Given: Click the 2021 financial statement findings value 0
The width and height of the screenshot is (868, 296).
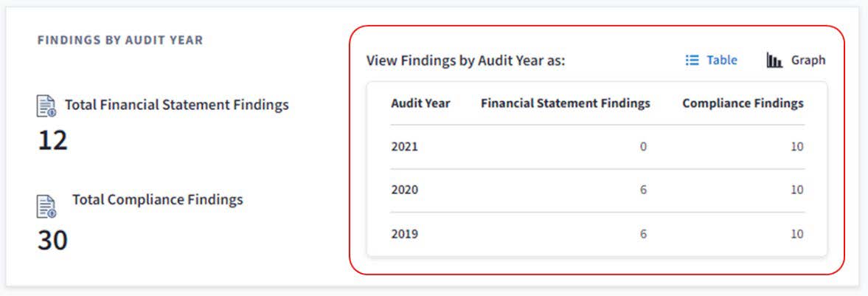Looking at the screenshot, I should (x=643, y=147).
